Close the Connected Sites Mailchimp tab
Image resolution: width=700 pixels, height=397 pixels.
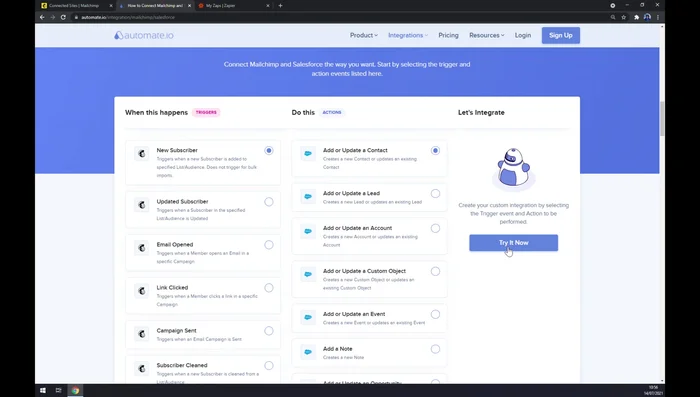point(111,6)
